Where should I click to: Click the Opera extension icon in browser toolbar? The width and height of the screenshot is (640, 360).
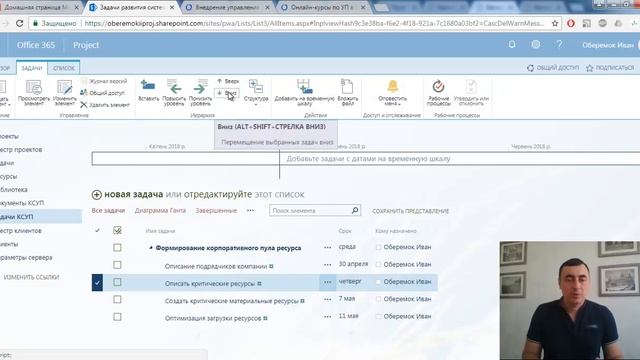[x=571, y=24]
